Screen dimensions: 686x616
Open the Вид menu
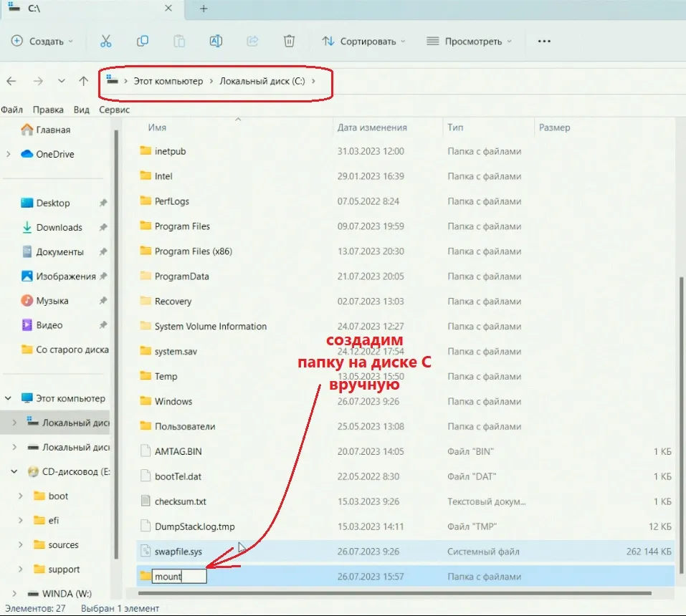[82, 110]
